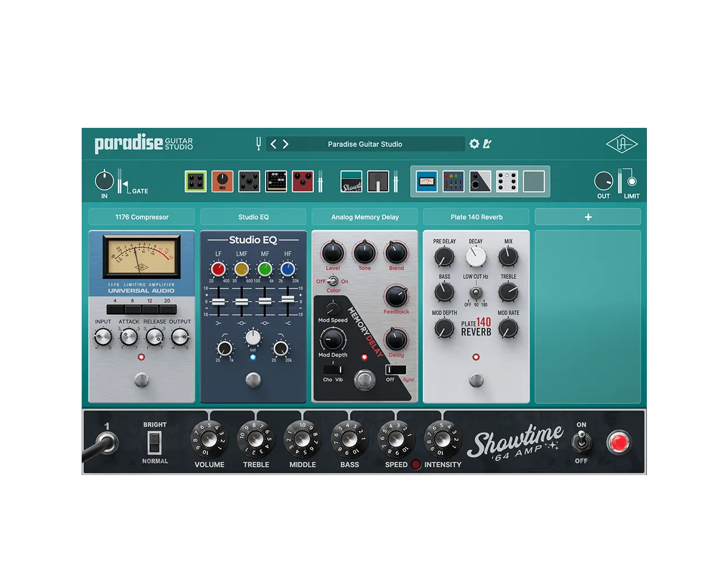
Task: Click the white DECAY knob on reverb
Action: click(476, 257)
